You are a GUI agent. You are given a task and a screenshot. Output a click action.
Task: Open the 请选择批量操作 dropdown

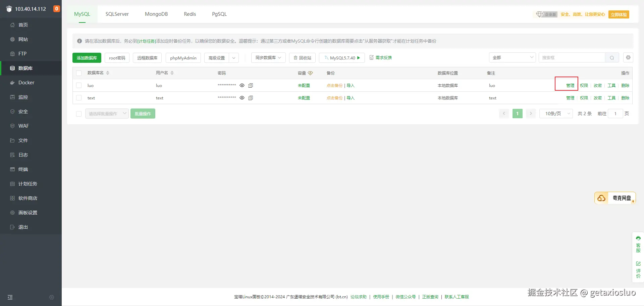pyautogui.click(x=107, y=114)
